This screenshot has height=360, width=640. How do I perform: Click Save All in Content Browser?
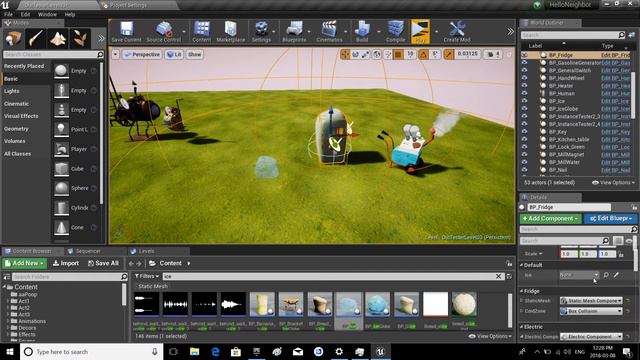pyautogui.click(x=103, y=263)
